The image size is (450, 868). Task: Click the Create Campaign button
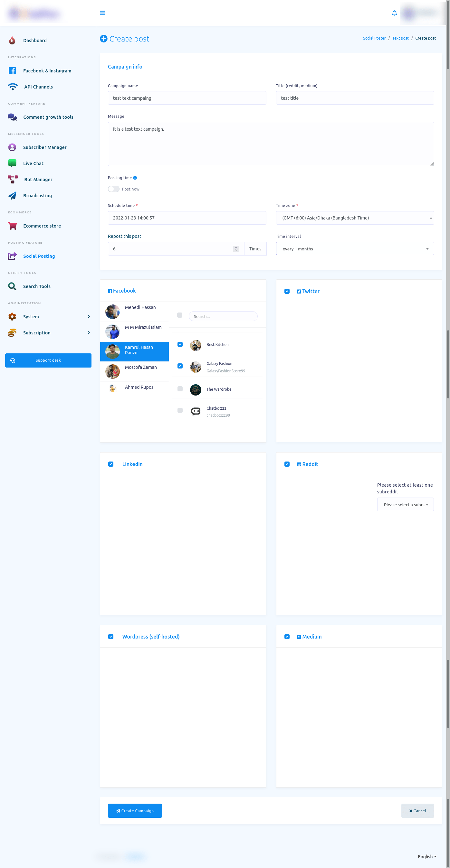135,811
